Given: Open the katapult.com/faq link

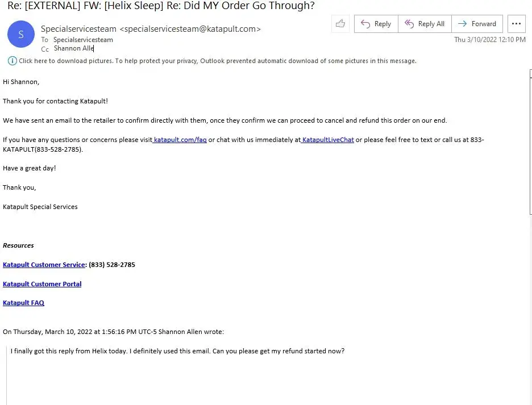Looking at the screenshot, I should click(180, 140).
